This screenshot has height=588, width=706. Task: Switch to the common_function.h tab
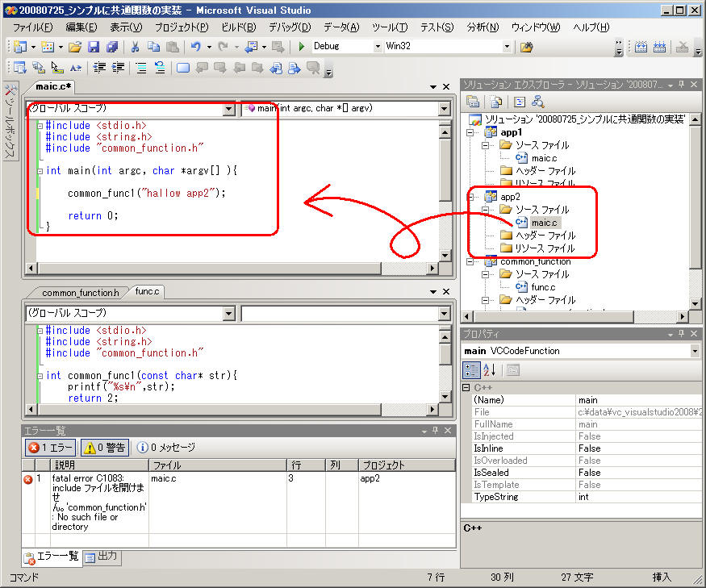coord(80,292)
